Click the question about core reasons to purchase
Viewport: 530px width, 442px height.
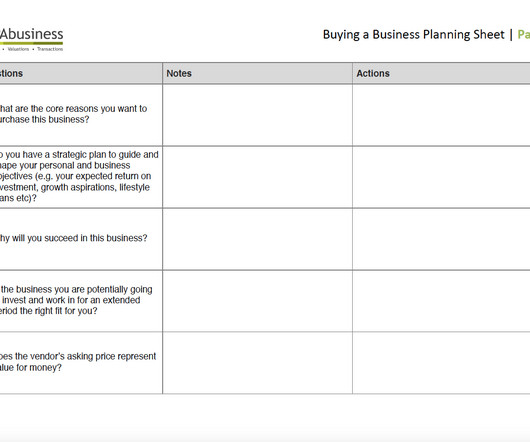click(x=73, y=114)
